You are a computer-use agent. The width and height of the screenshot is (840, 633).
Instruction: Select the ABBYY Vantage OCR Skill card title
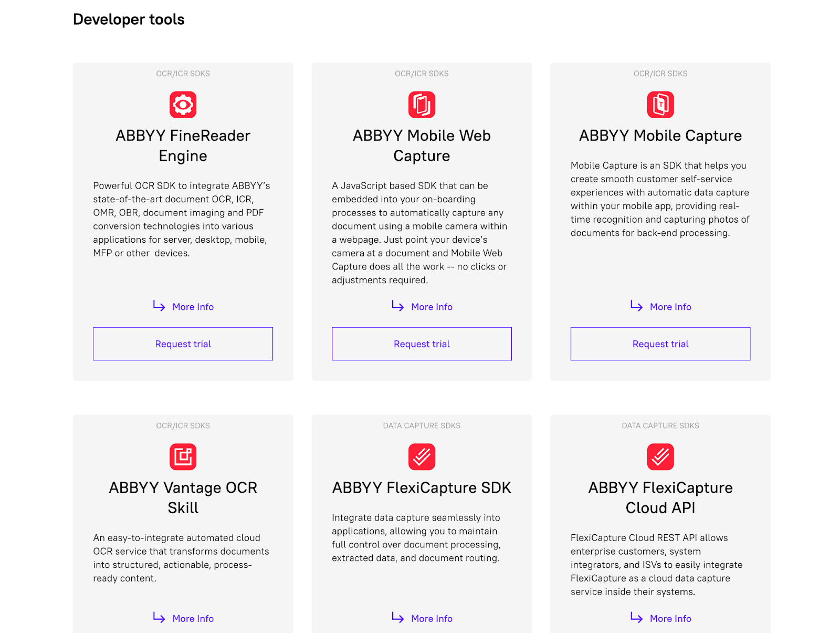tap(183, 497)
